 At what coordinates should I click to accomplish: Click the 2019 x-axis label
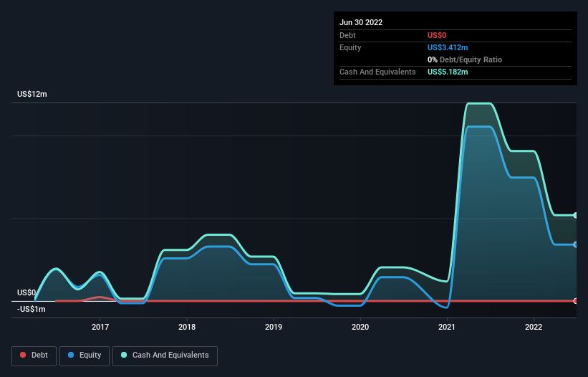tap(274, 327)
